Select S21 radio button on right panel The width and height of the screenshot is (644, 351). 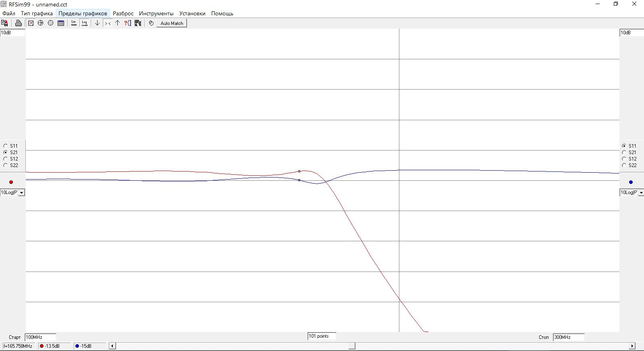coord(624,153)
